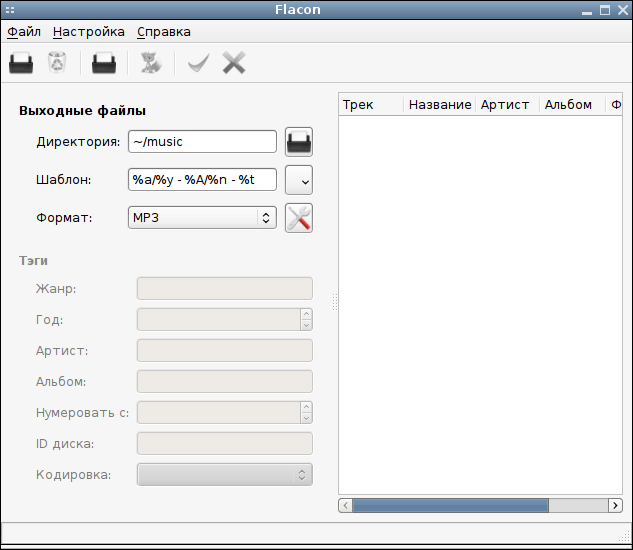633x550 pixels.
Task: Open the Файл menu
Action: [x=24, y=31]
